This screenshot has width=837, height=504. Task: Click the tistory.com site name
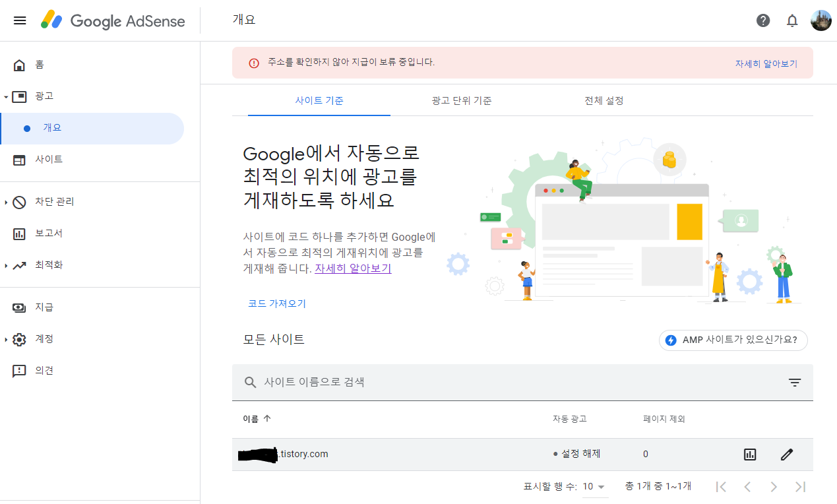pyautogui.click(x=284, y=454)
